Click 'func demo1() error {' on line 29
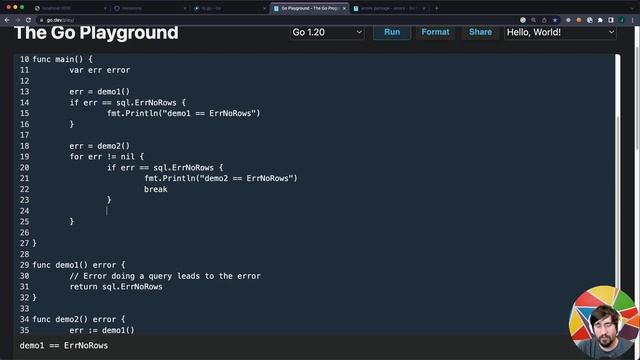 click(x=79, y=265)
